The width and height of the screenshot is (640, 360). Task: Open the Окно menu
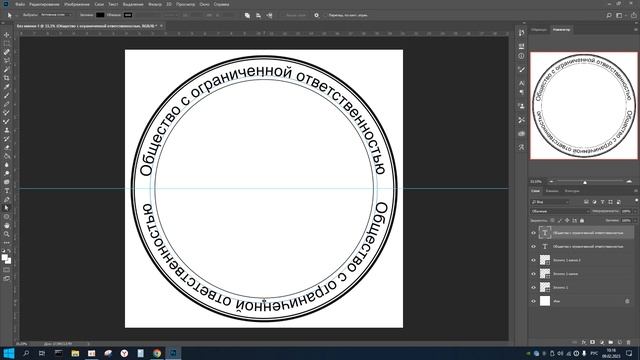pos(204,4)
